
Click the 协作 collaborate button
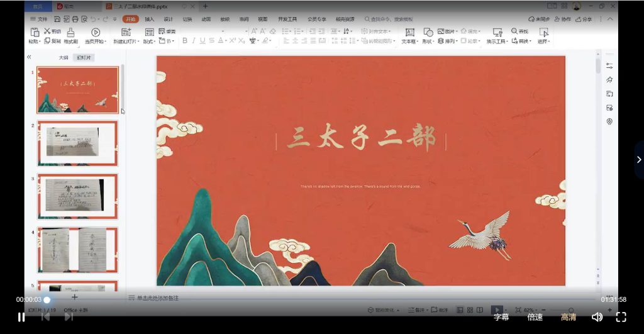[562, 19]
